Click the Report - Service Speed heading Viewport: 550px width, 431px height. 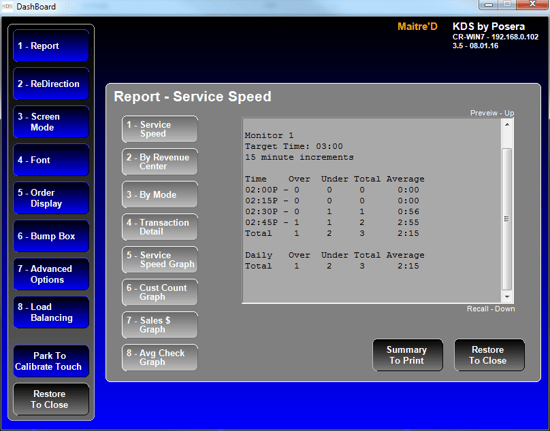click(193, 96)
